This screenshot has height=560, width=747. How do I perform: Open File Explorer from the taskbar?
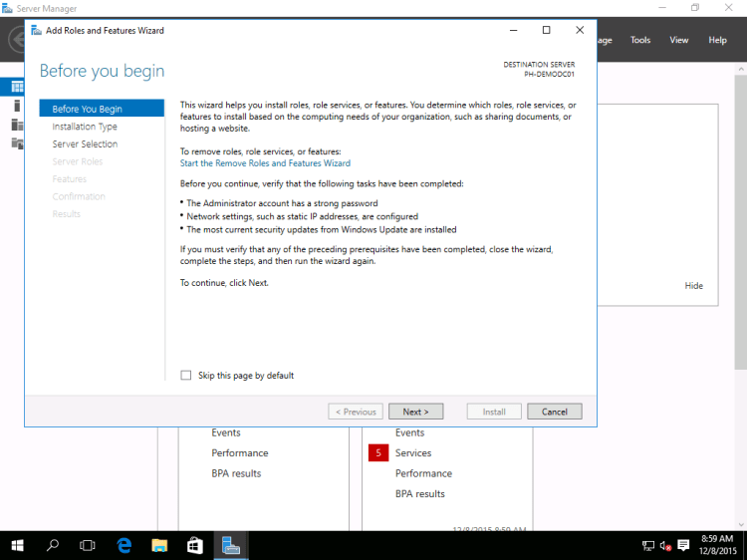coord(159,545)
